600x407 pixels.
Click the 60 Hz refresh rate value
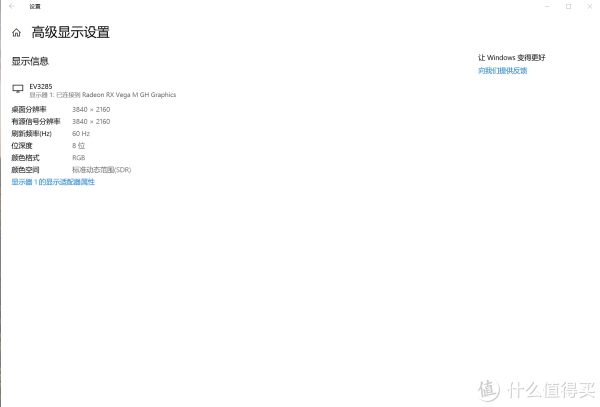point(81,134)
